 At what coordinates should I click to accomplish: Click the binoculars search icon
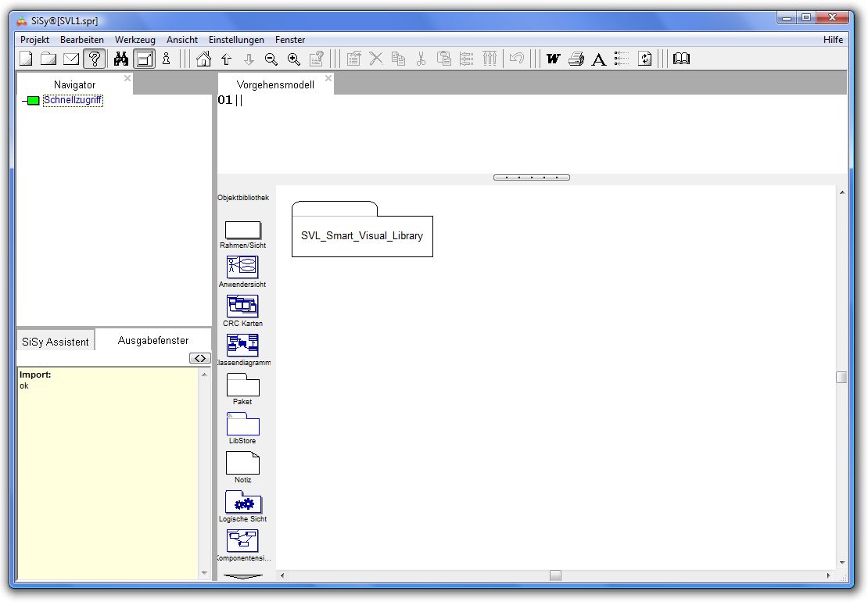click(121, 59)
